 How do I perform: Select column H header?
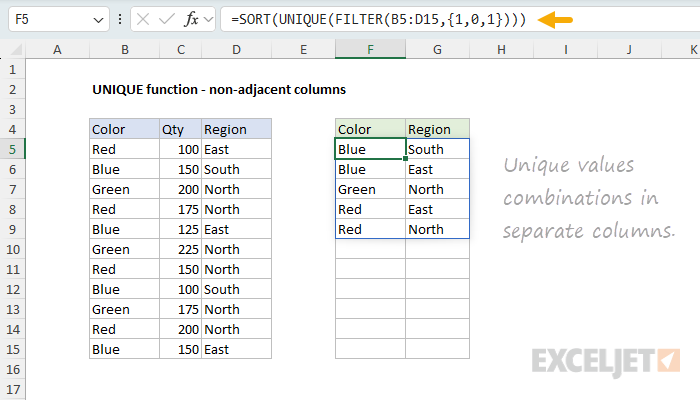pos(501,50)
